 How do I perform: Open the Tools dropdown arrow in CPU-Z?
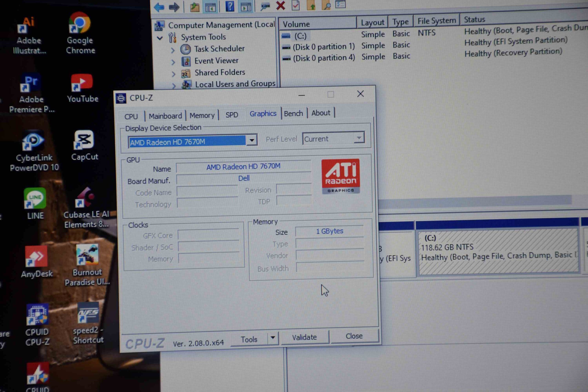(273, 338)
